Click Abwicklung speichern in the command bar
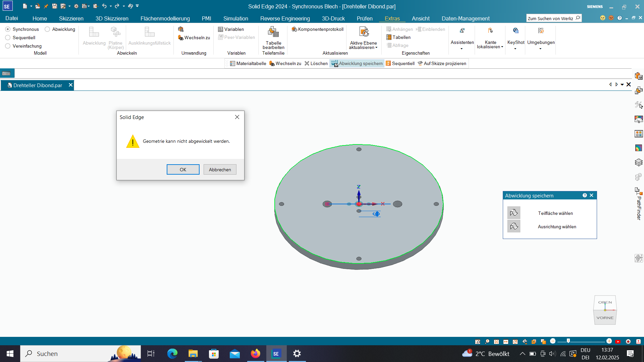This screenshot has height=362, width=644. click(357, 63)
